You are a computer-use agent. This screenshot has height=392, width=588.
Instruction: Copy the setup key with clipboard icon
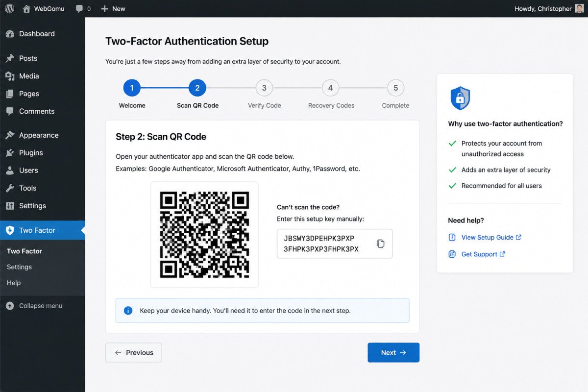coord(380,244)
